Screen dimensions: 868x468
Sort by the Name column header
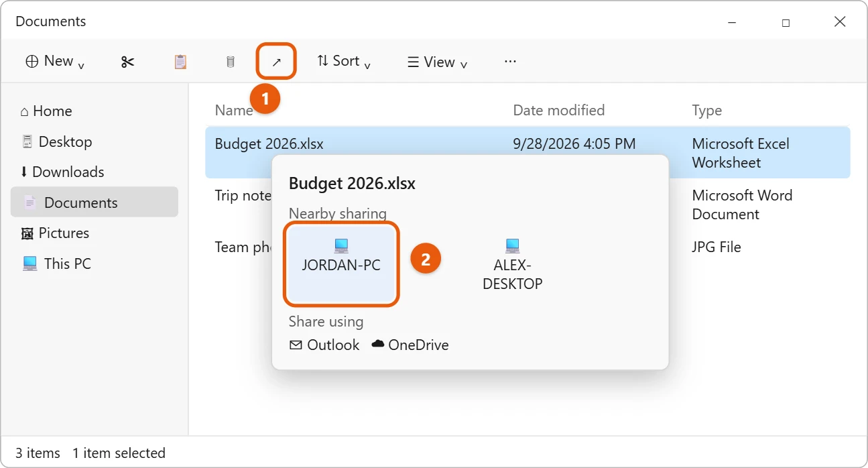coord(234,111)
